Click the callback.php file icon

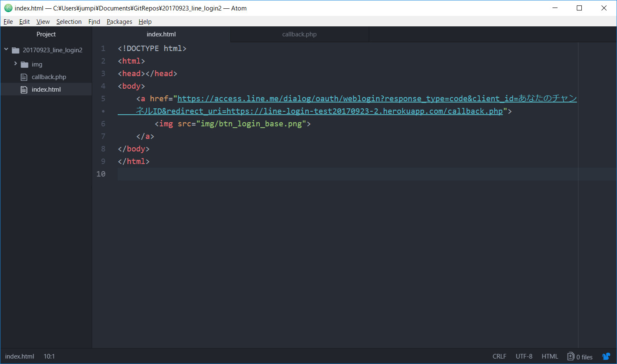click(24, 77)
